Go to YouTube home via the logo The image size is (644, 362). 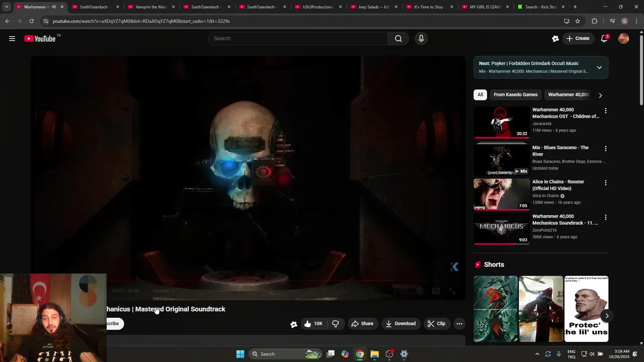tap(40, 39)
